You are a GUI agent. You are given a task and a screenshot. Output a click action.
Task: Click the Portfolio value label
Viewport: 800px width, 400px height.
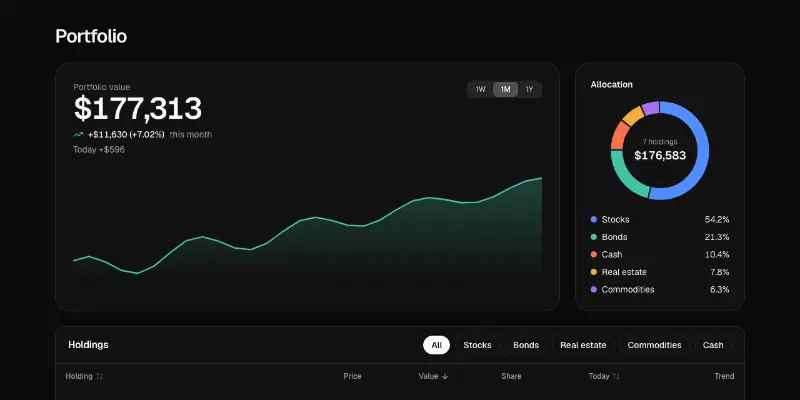[102, 87]
